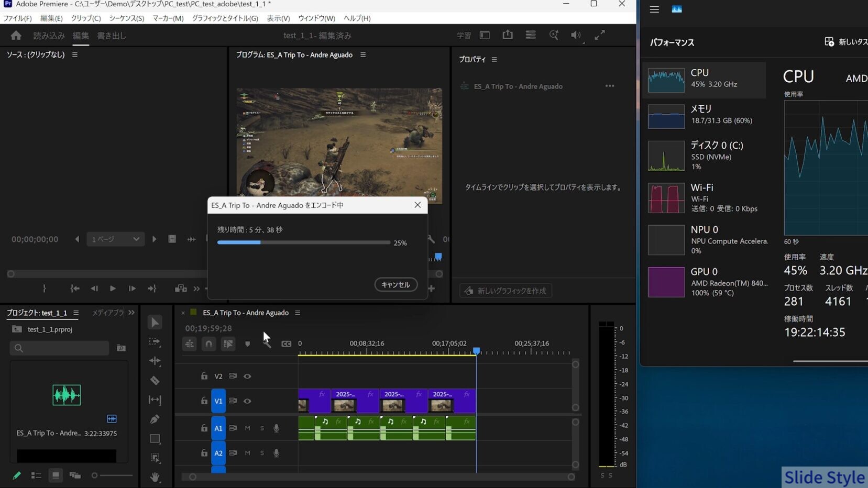Open the three-dot options in Properties
Screen dimensions: 868x488
point(610,86)
